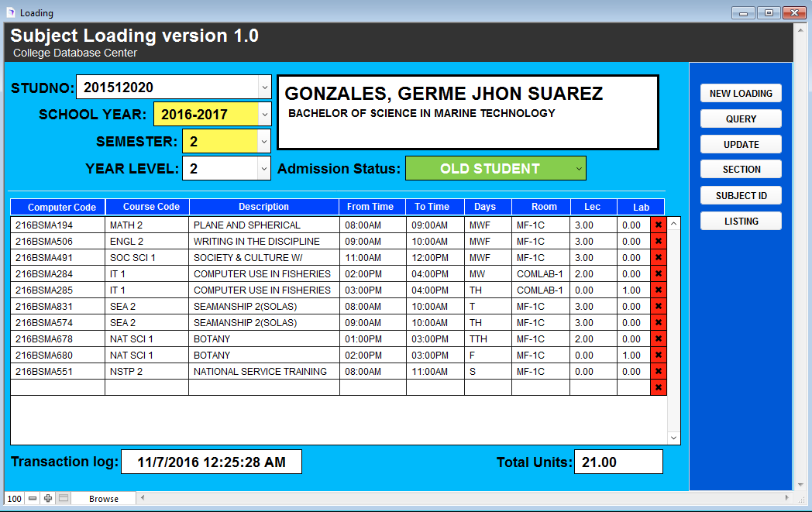Click the SUBJECT ID button
The image size is (812, 512).
pos(741,195)
